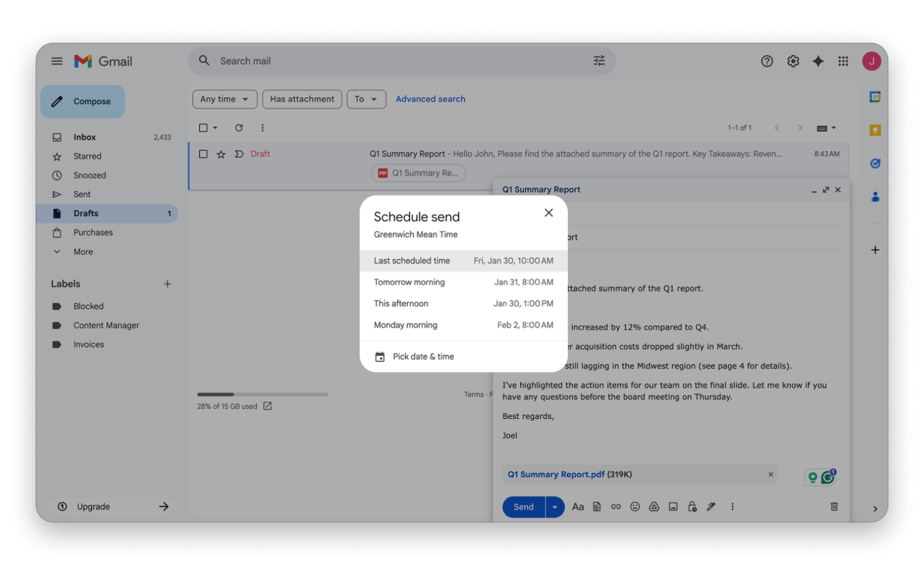Open the Settings gear
The image size is (924, 570).
[x=793, y=61]
